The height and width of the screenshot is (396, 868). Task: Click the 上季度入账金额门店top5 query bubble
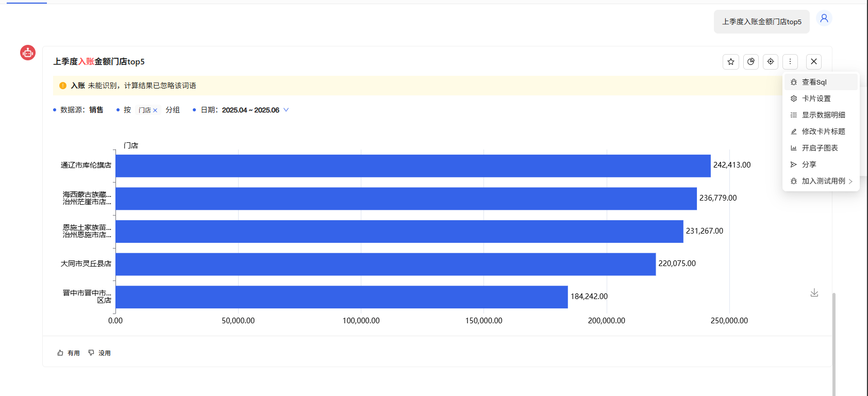pos(761,22)
